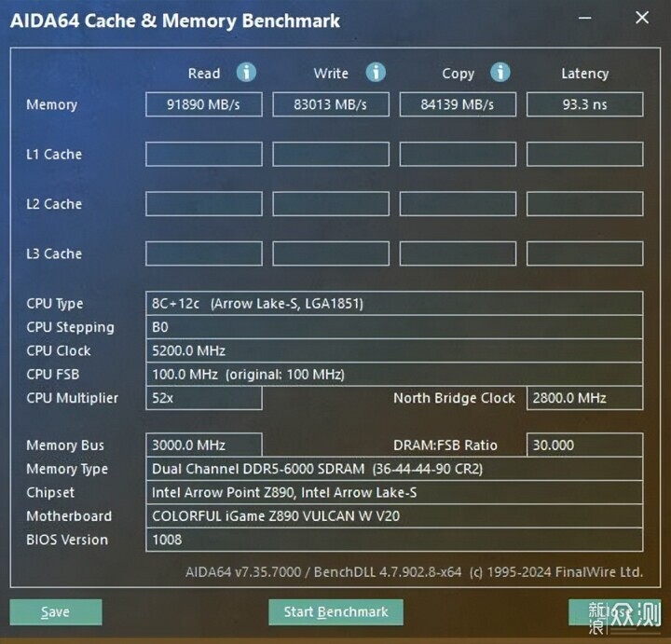Viewport: 671px width, 644px height.
Task: Click the empty L2 Cache Read field
Action: click(x=204, y=204)
